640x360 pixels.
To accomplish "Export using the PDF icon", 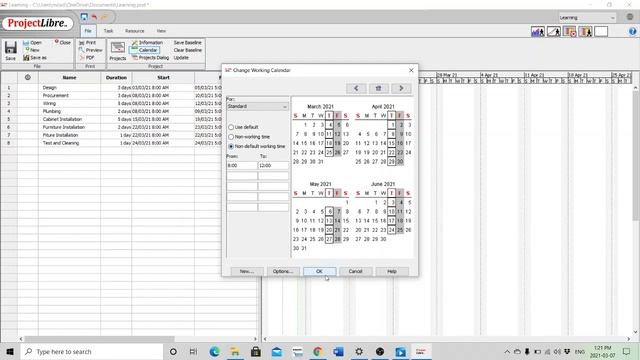I will (82, 58).
